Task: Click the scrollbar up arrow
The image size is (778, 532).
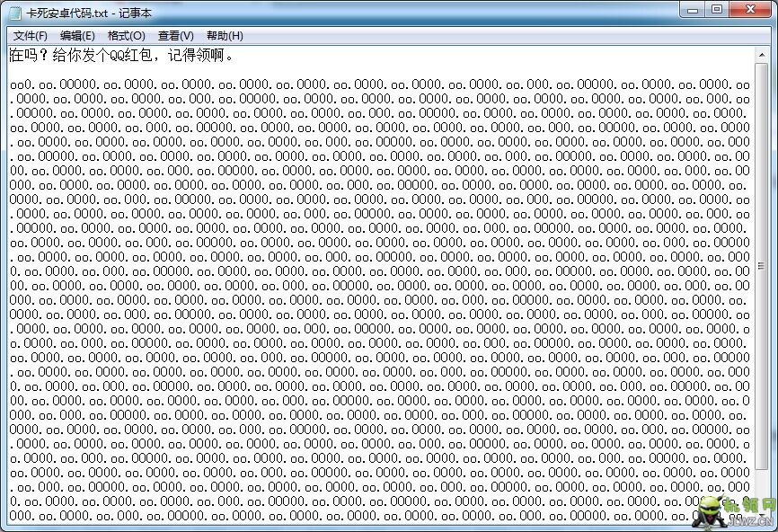Action: click(762, 55)
